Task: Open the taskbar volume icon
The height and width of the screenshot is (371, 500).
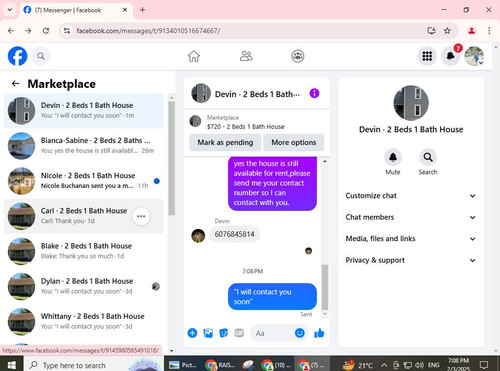Action: click(x=419, y=365)
